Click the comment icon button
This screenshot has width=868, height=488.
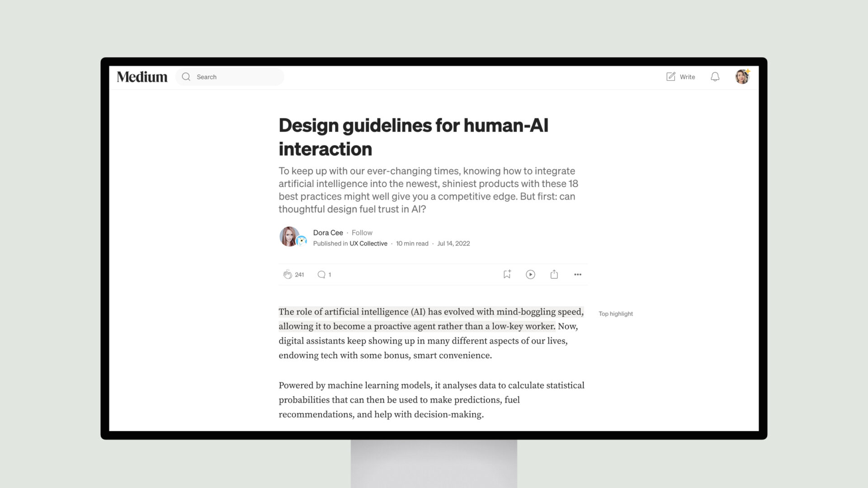(x=321, y=274)
